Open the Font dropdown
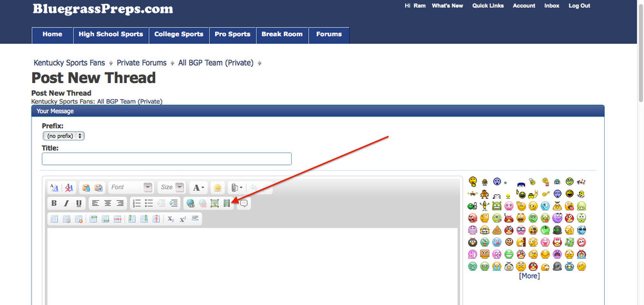Image resolution: width=644 pixels, height=305 pixels. coord(131,187)
